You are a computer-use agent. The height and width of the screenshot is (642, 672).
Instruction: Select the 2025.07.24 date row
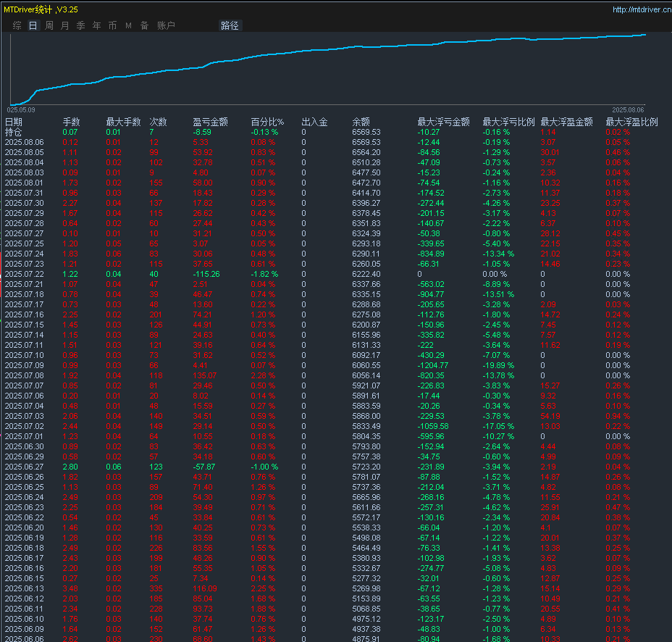pos(25,254)
